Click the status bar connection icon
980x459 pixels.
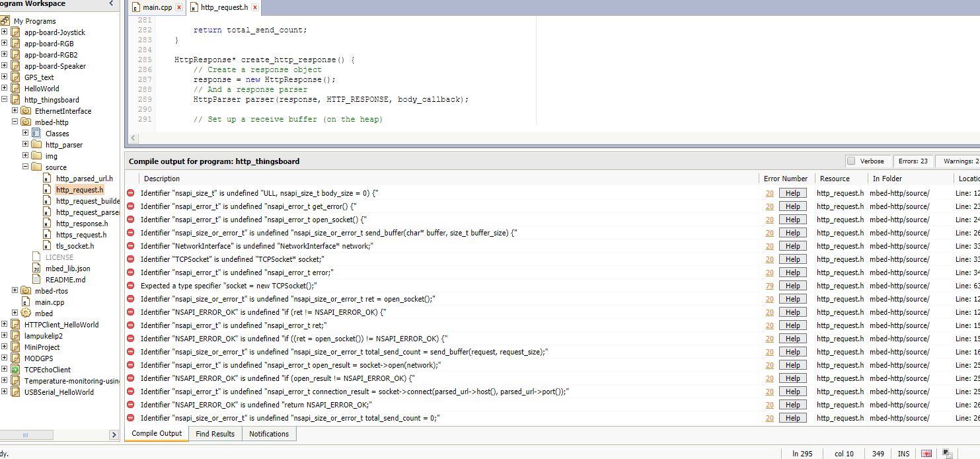[947, 454]
